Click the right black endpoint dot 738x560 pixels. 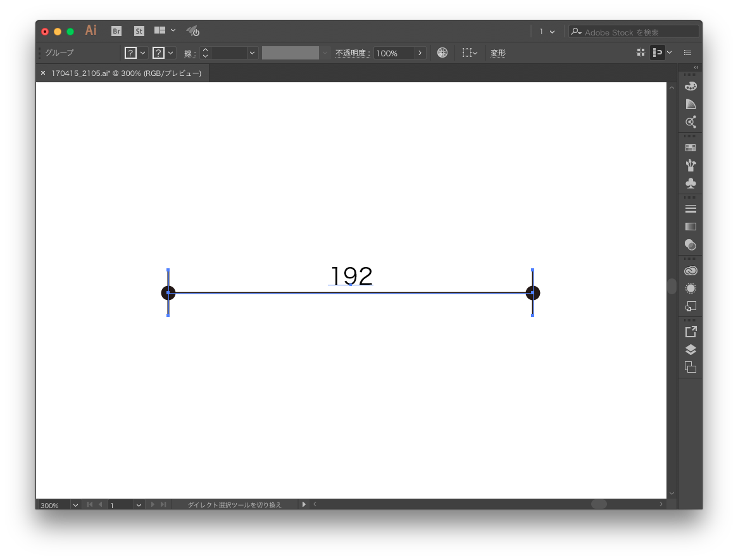click(533, 293)
